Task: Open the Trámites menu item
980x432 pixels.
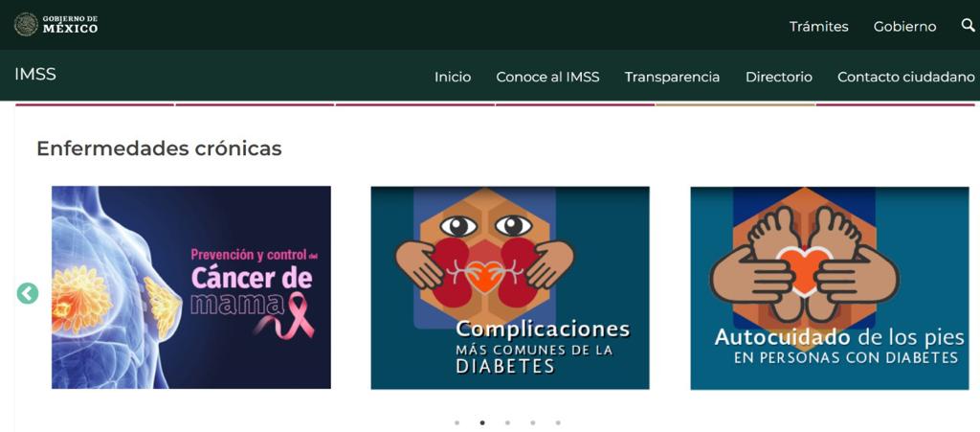Action: [819, 27]
